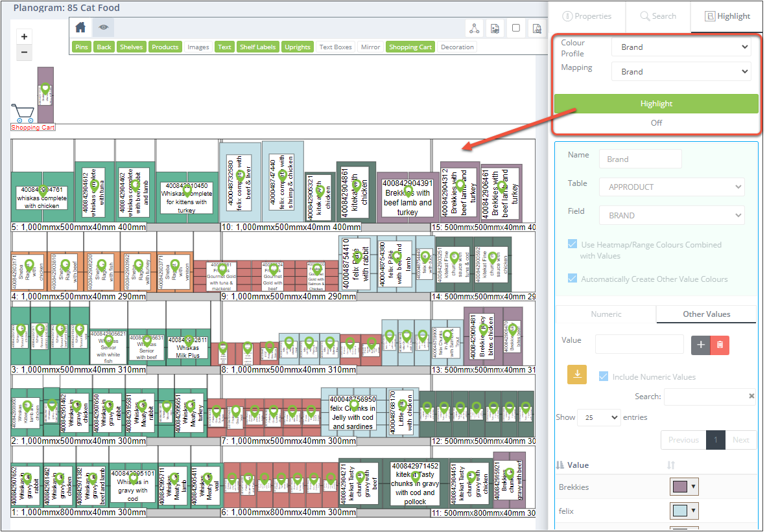Open the Field dropdown showing BRAND
The image size is (767, 532).
click(x=672, y=215)
